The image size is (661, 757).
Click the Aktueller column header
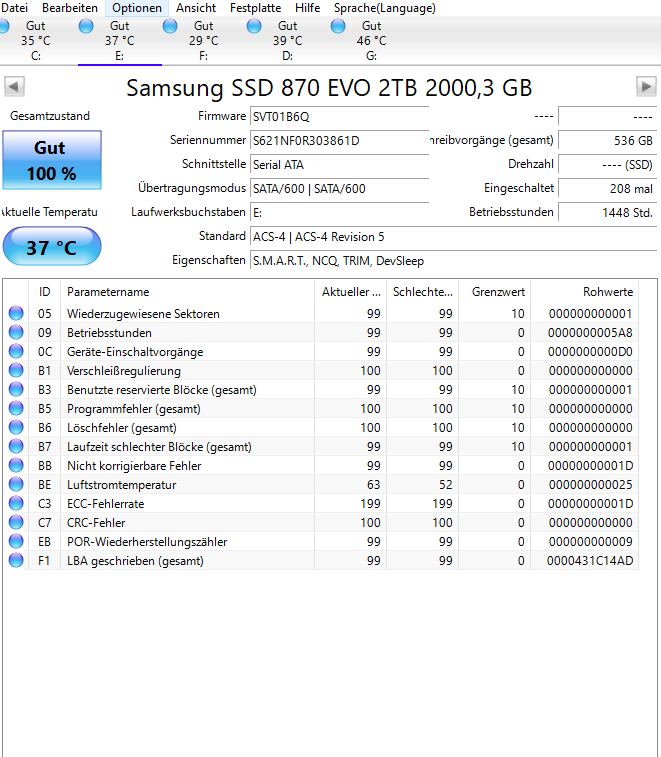tap(351, 292)
